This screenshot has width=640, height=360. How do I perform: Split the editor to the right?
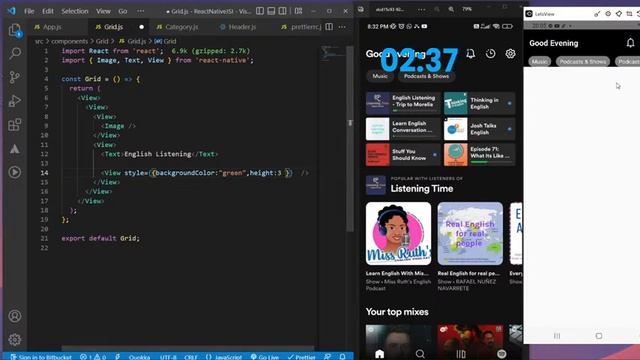pyautogui.click(x=329, y=27)
